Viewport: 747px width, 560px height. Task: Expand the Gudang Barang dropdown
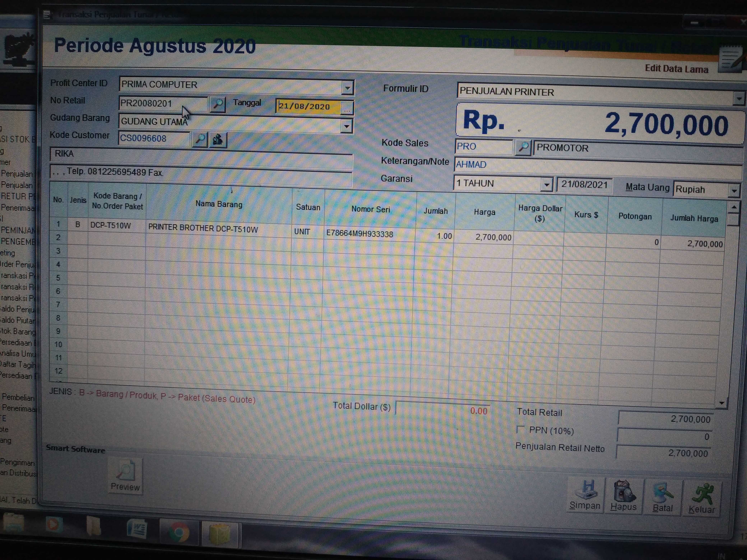tap(347, 127)
